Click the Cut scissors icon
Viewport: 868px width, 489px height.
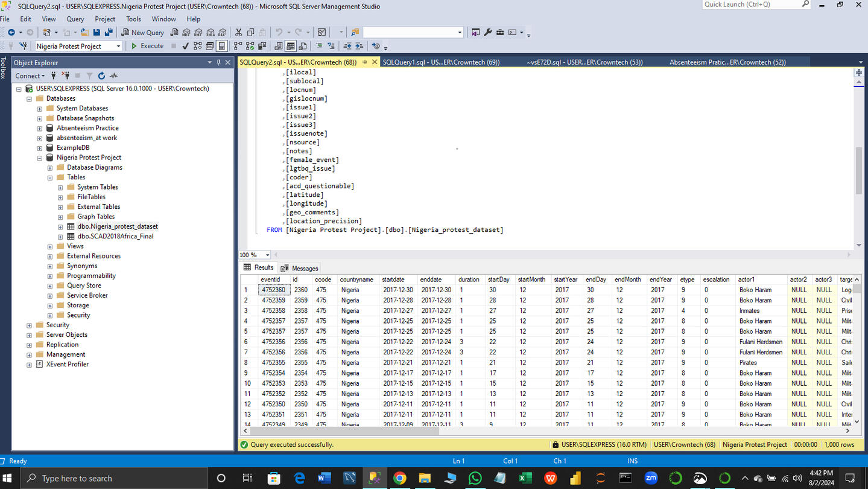click(238, 33)
